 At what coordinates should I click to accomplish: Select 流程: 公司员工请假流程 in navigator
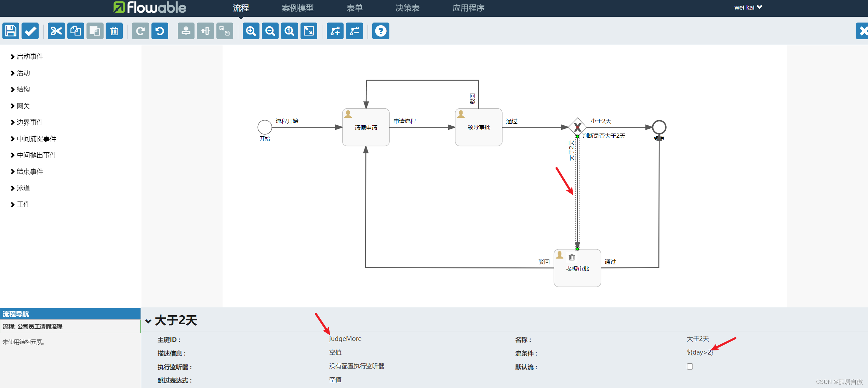[x=70, y=327]
